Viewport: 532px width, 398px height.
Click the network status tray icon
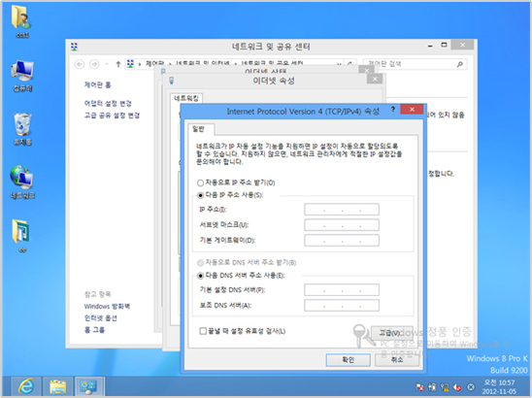coord(445,387)
